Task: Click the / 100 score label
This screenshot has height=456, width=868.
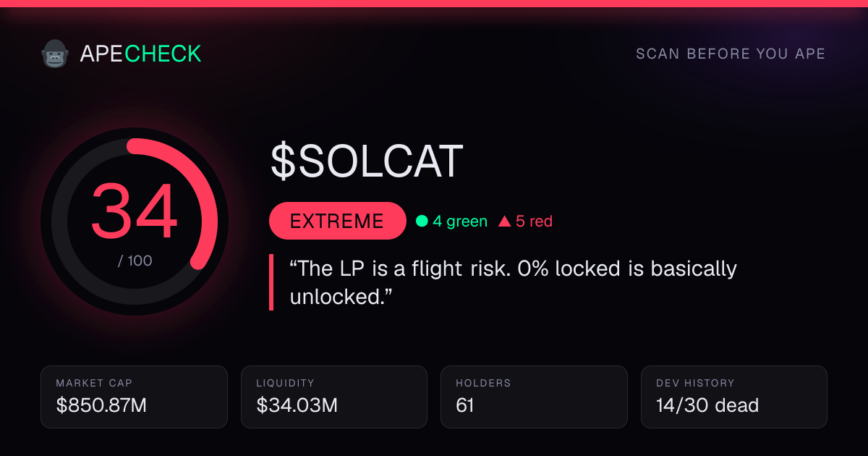Action: coord(135,261)
